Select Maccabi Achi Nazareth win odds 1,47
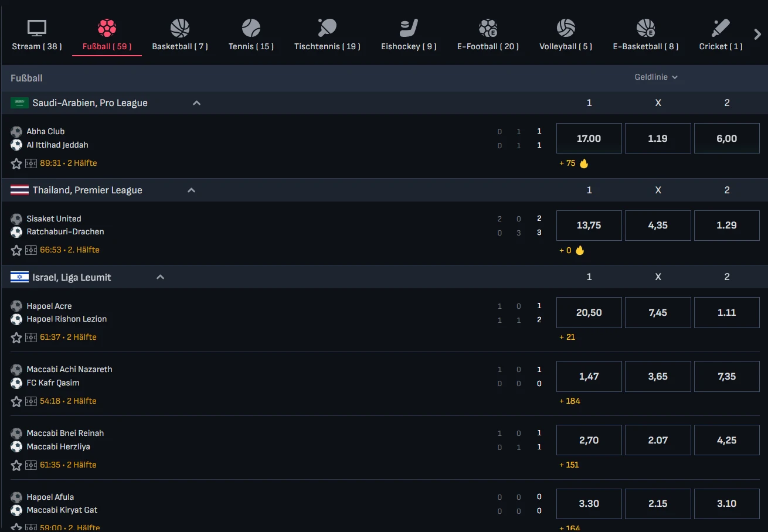 (x=589, y=376)
